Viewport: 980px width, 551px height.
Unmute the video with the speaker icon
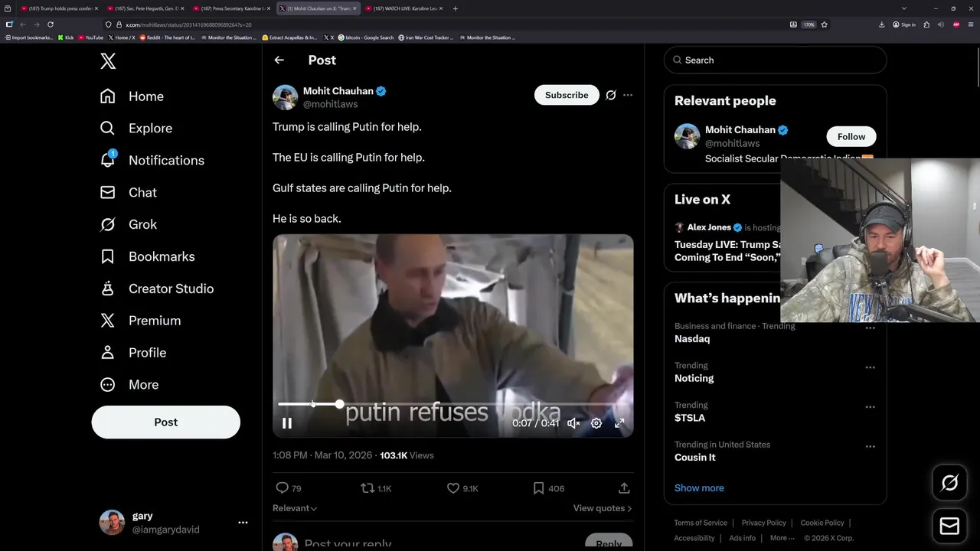pos(573,423)
